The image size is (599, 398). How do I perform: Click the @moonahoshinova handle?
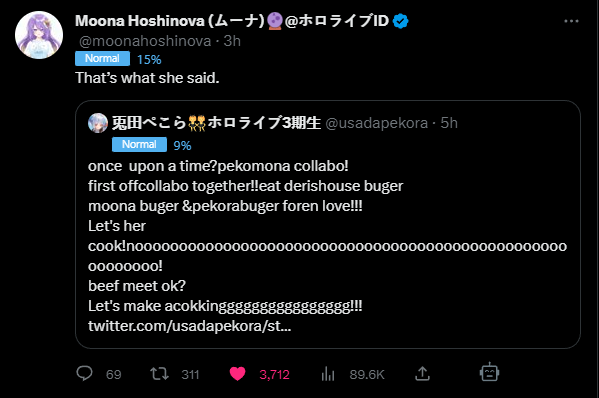point(145,41)
